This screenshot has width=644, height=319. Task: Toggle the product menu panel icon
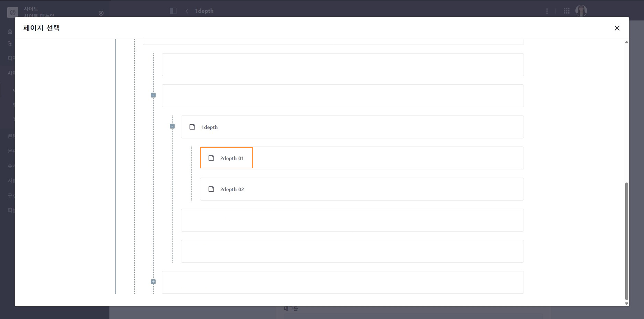pyautogui.click(x=173, y=11)
